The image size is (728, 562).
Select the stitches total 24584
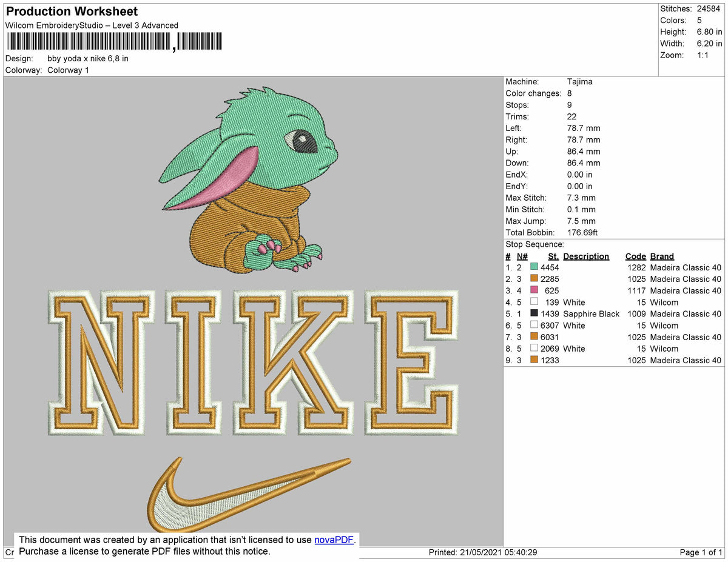708,8
